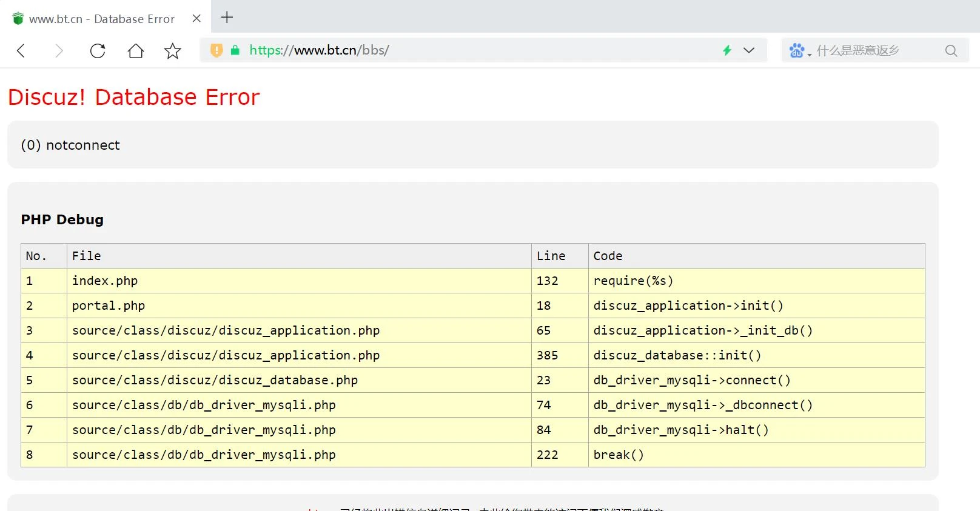Click the magnifier search icon
Image resolution: width=980 pixels, height=511 pixels.
(x=951, y=51)
